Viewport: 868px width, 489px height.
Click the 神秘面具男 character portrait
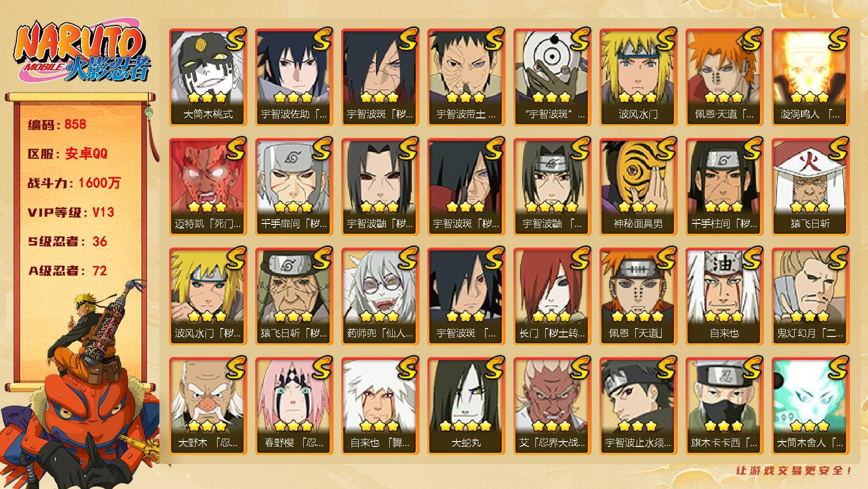(638, 186)
